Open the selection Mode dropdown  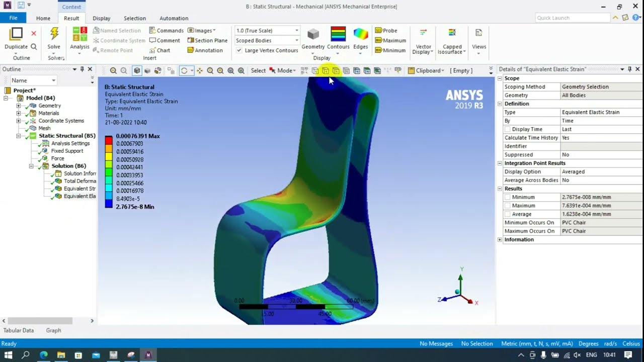coord(282,71)
